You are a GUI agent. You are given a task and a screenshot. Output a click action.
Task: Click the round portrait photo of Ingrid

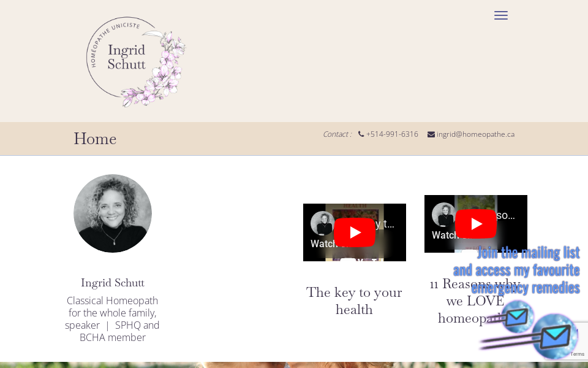click(x=113, y=213)
